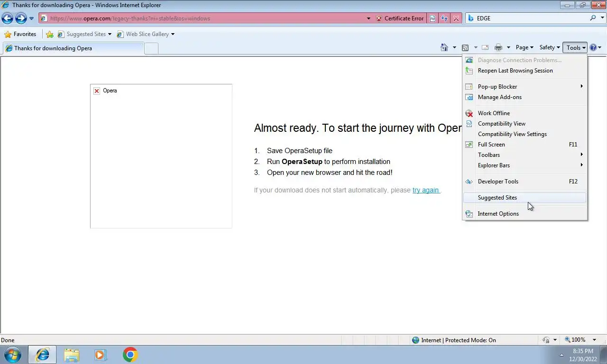This screenshot has width=607, height=364.
Task: Expand the address bar autocomplete dropdown
Action: click(368, 18)
